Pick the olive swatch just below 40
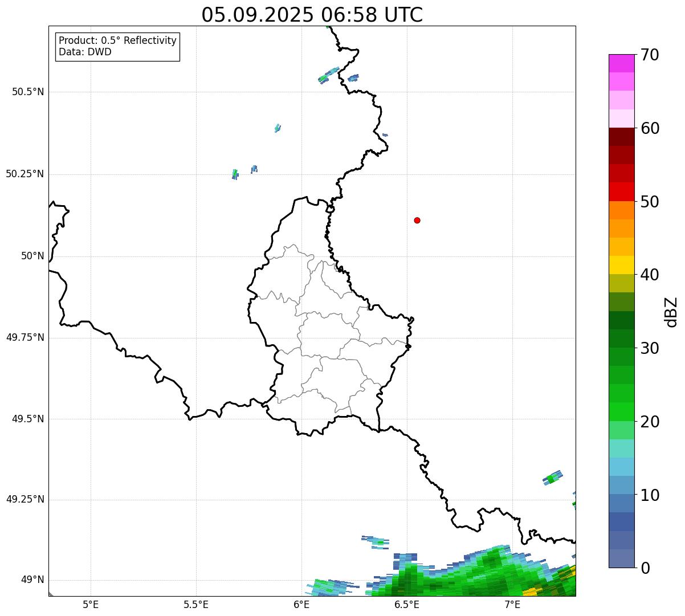Image resolution: width=685 pixels, height=616 pixels. [621, 283]
